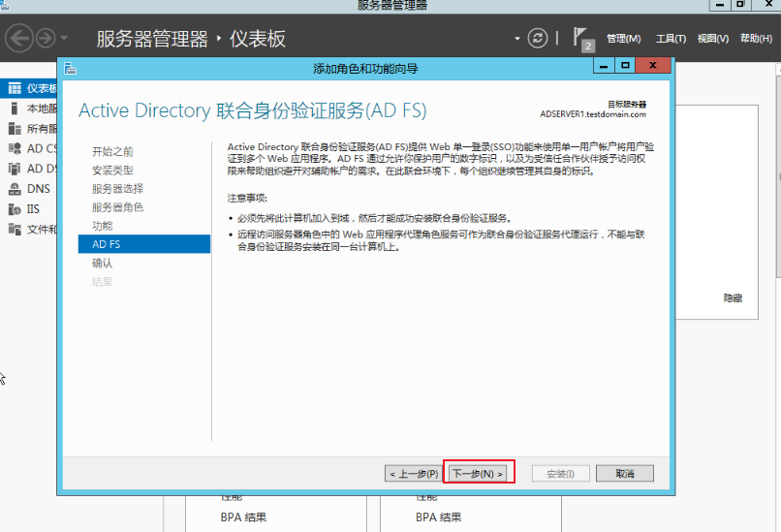Click 隐藏 link in dashboard panel
Image resolution: width=781 pixels, height=532 pixels.
pos(733,297)
